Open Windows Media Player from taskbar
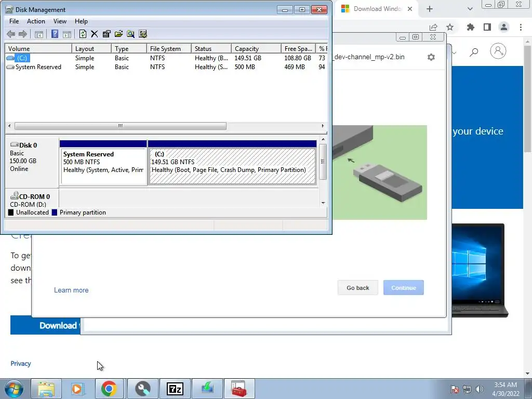 pos(77,389)
